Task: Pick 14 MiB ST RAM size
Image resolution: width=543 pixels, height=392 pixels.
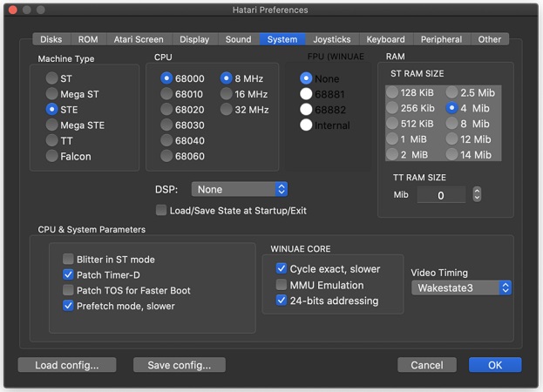Action: pyautogui.click(x=452, y=155)
